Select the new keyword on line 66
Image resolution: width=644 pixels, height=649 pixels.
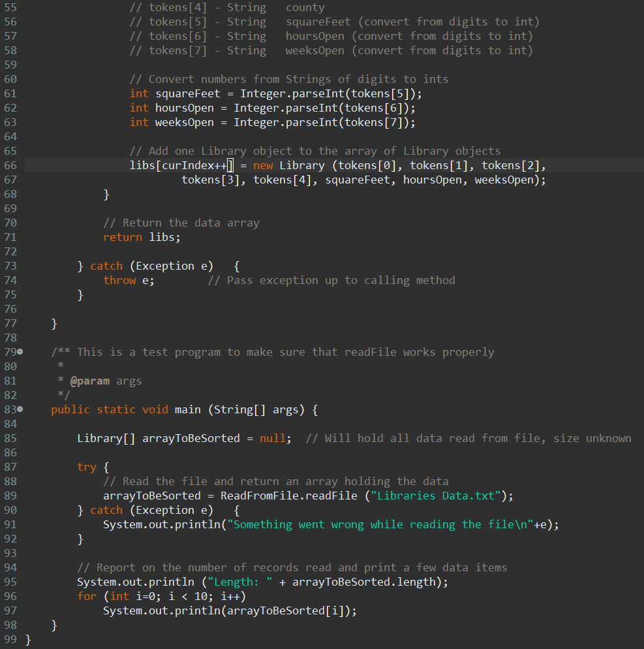(x=263, y=165)
